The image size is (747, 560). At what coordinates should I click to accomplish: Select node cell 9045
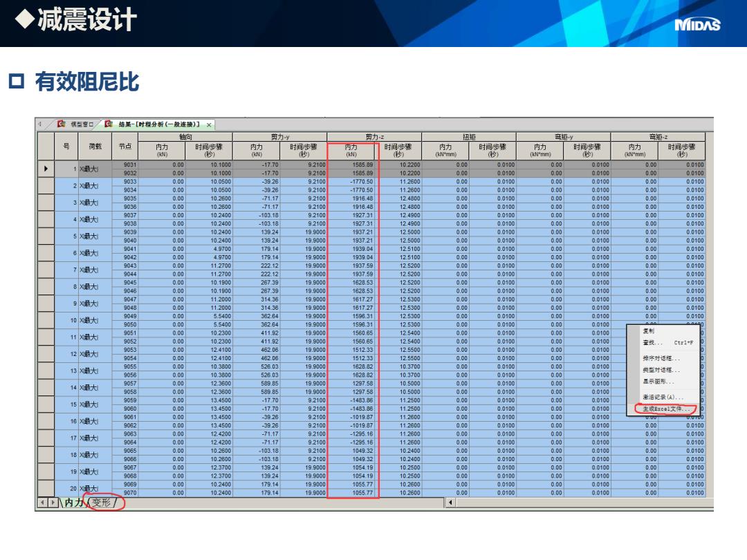click(124, 282)
